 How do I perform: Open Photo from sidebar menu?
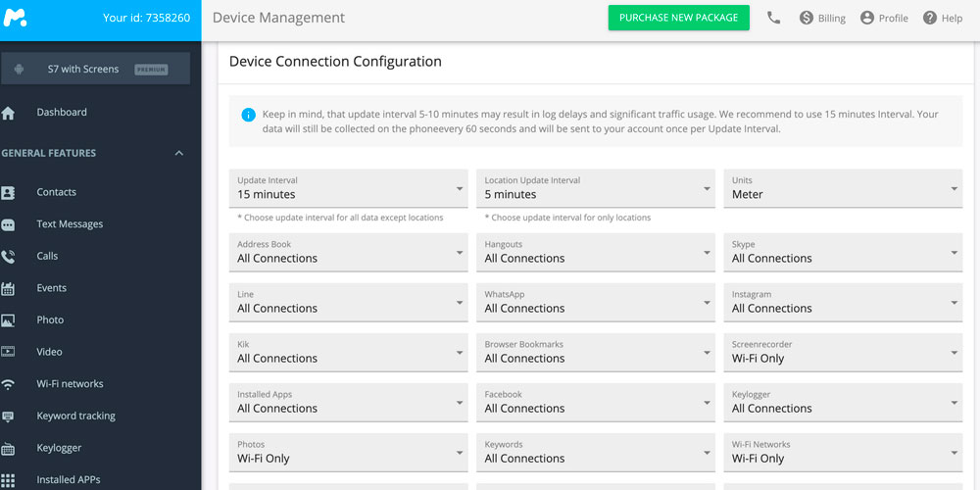50,320
